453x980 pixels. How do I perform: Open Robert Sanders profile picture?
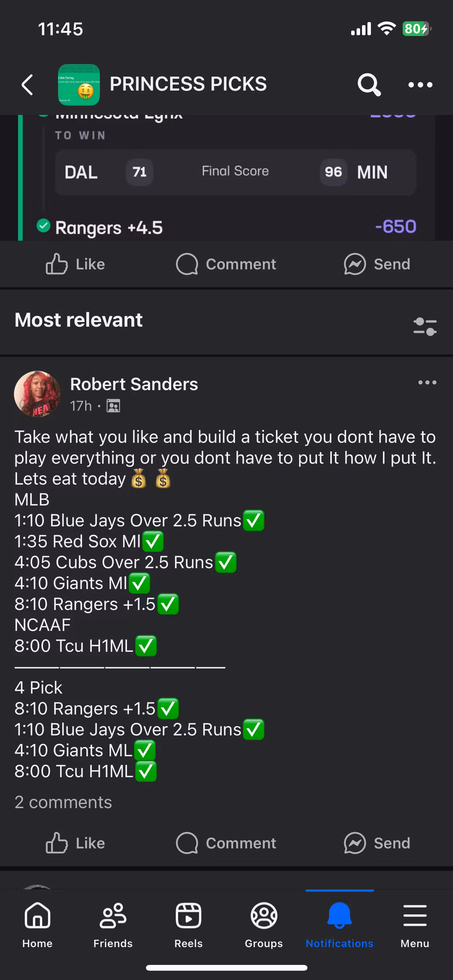(x=37, y=394)
